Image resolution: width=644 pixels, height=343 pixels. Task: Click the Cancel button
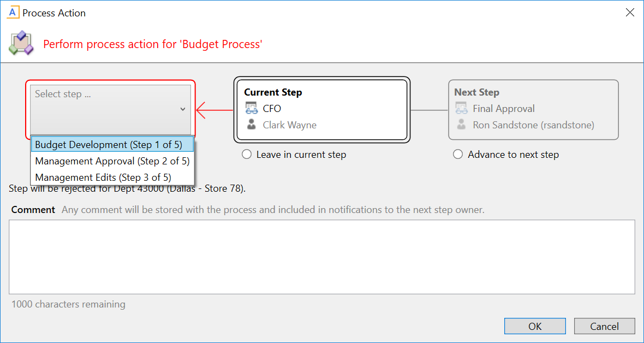coord(604,326)
